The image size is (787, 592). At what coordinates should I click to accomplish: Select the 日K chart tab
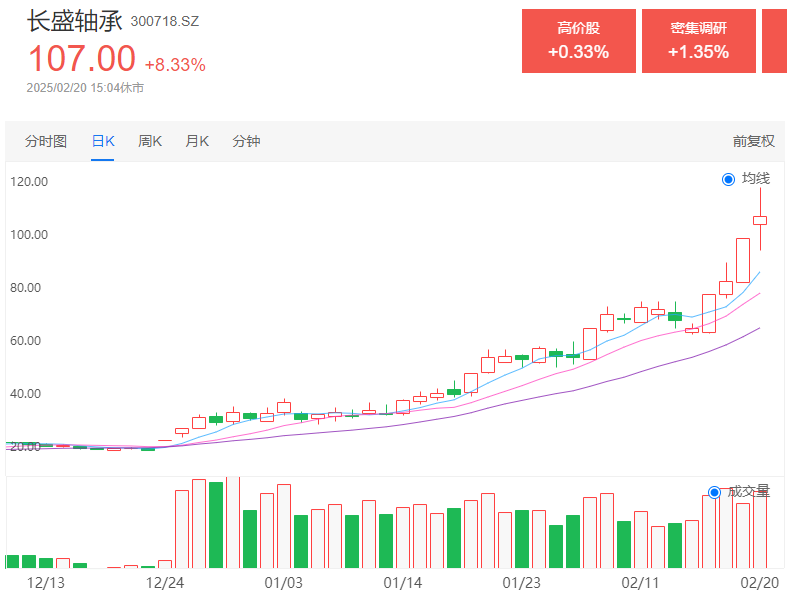point(103,141)
